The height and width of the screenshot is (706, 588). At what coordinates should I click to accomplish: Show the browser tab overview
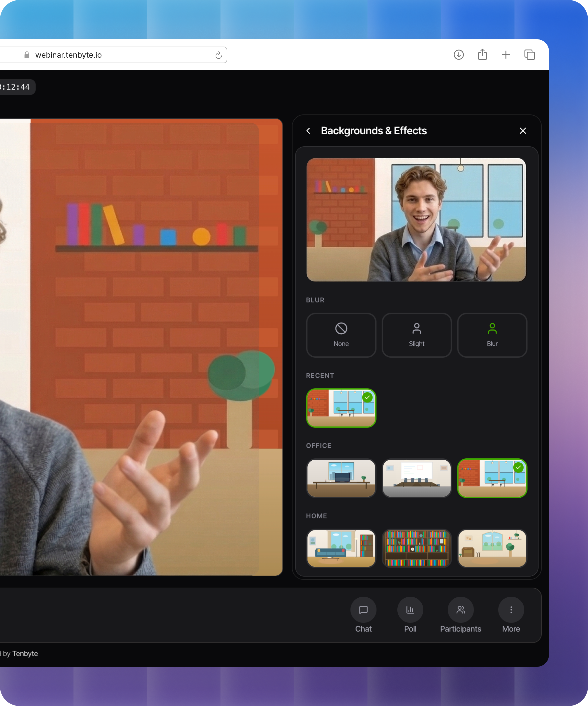click(529, 54)
